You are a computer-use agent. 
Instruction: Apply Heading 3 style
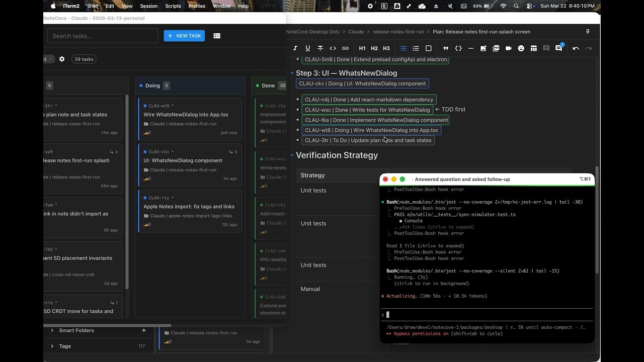[386, 48]
